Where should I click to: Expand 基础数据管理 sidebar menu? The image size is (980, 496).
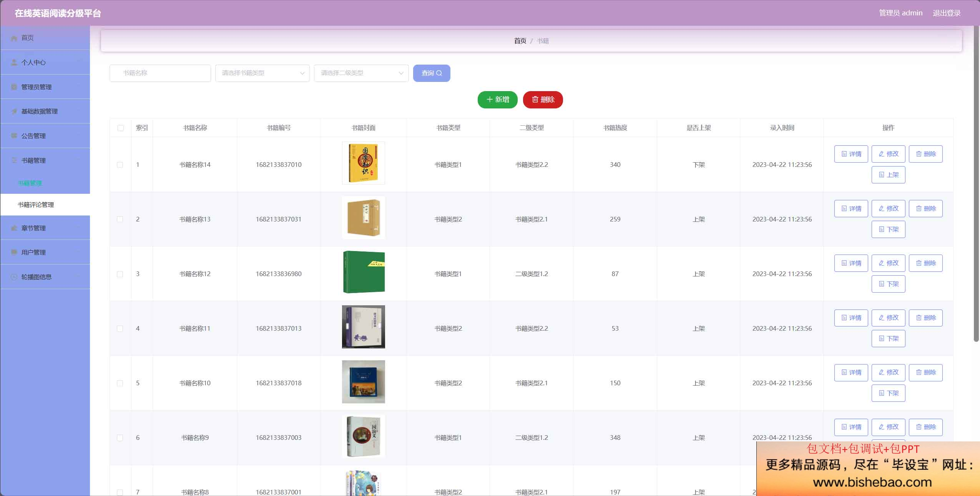point(45,111)
